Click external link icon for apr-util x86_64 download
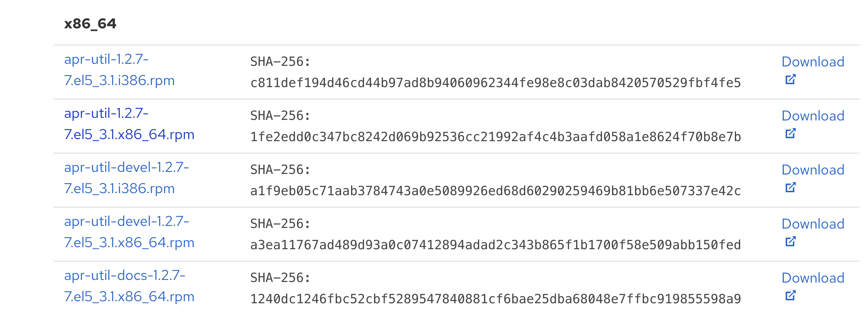 pyautogui.click(x=790, y=134)
